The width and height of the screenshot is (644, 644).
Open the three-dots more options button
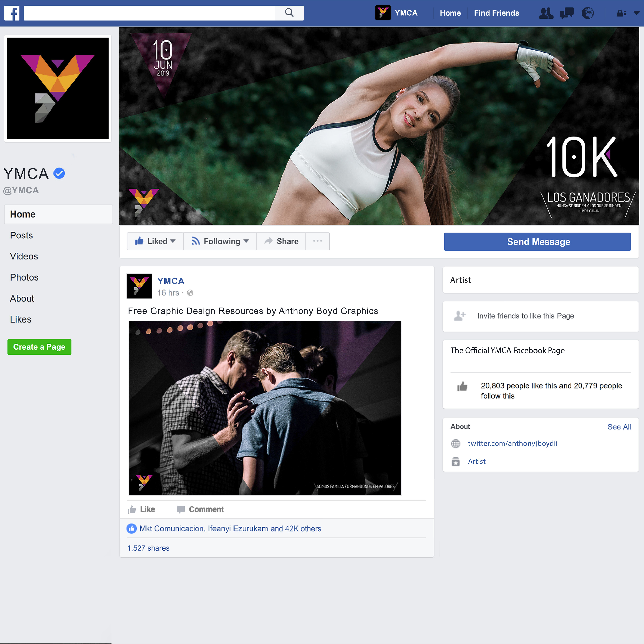tap(317, 241)
